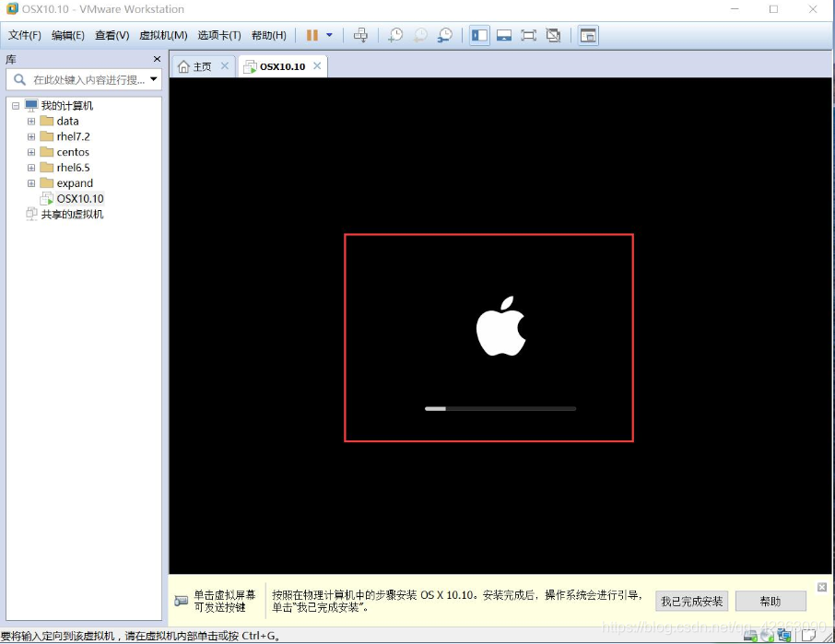Screen dimensions: 835x644
Task: Pause the virtual machine with the orange pause button
Action: 312,35
